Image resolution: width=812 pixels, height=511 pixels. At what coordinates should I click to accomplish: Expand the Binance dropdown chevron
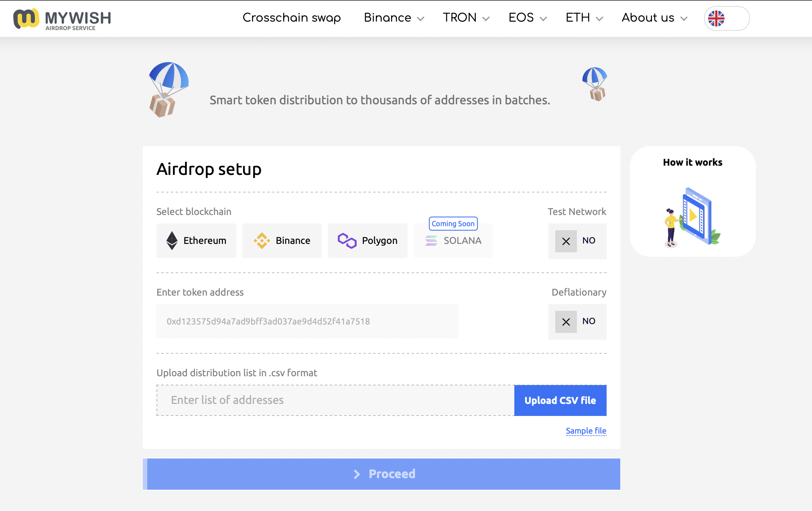[420, 19]
